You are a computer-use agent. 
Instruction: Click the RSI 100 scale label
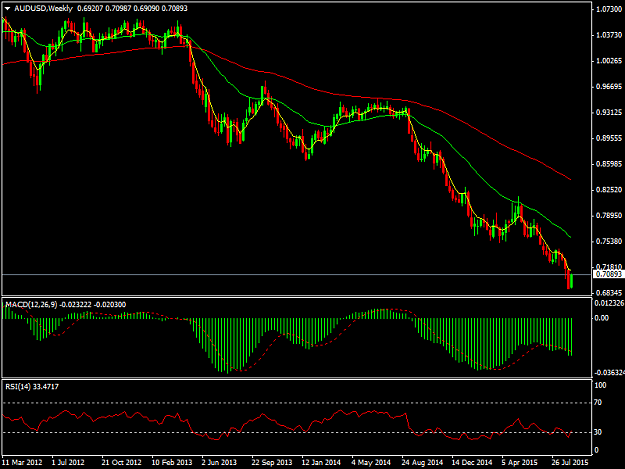[600, 385]
